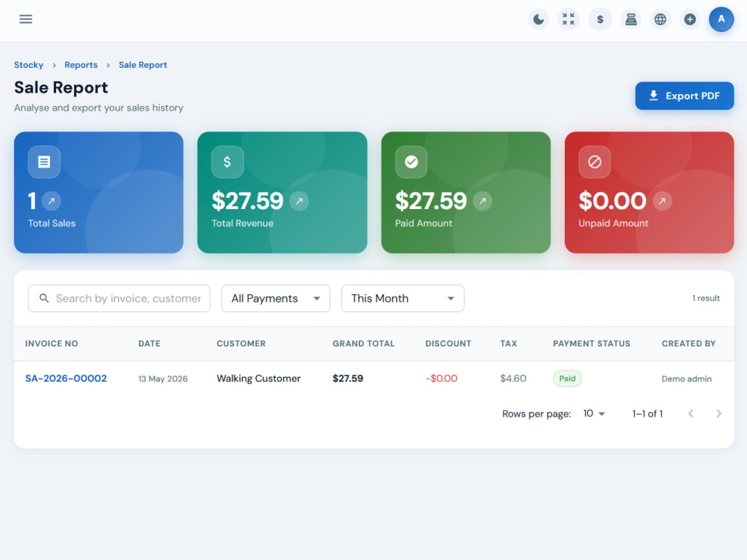Click the Export PDF button
The height and width of the screenshot is (560, 747).
[x=684, y=96]
